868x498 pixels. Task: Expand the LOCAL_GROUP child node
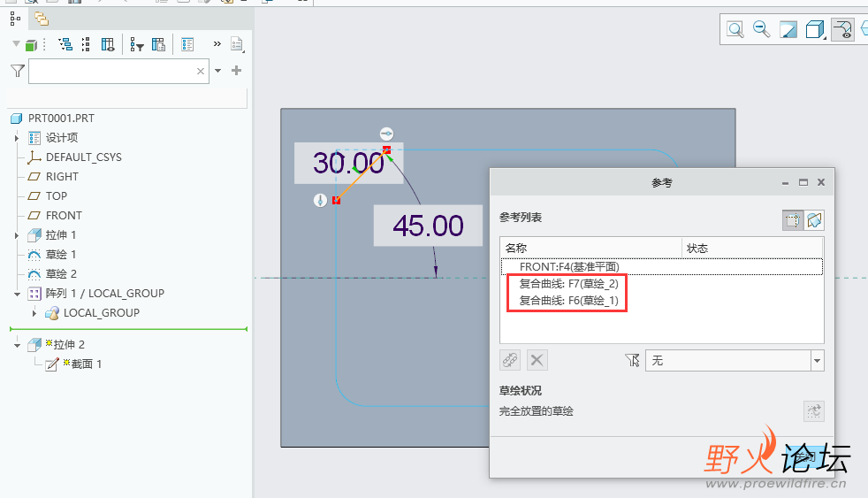point(34,313)
